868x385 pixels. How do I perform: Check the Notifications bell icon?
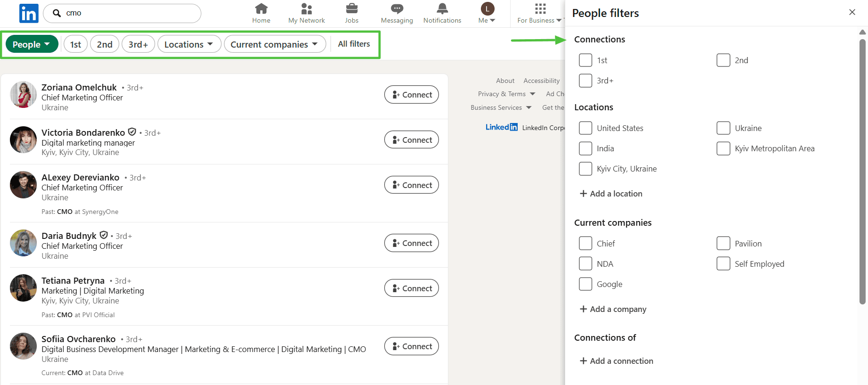pos(442,8)
